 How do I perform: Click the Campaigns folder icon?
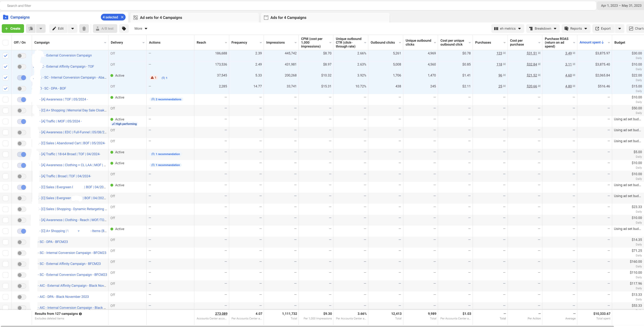coord(5,17)
